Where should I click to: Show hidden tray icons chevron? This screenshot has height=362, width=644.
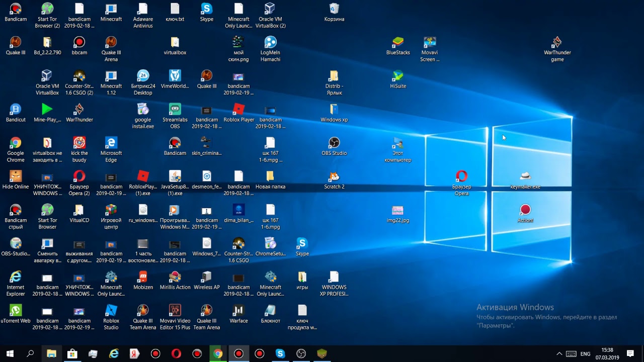pyautogui.click(x=559, y=354)
